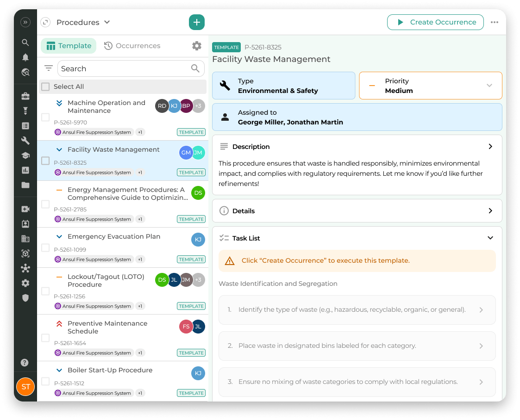The height and width of the screenshot is (420, 520).
Task: Open list settings gear beside Occurrences
Action: click(197, 46)
